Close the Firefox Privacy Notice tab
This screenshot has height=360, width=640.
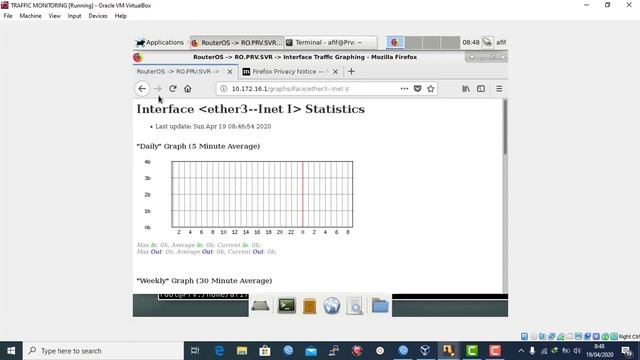[335, 71]
